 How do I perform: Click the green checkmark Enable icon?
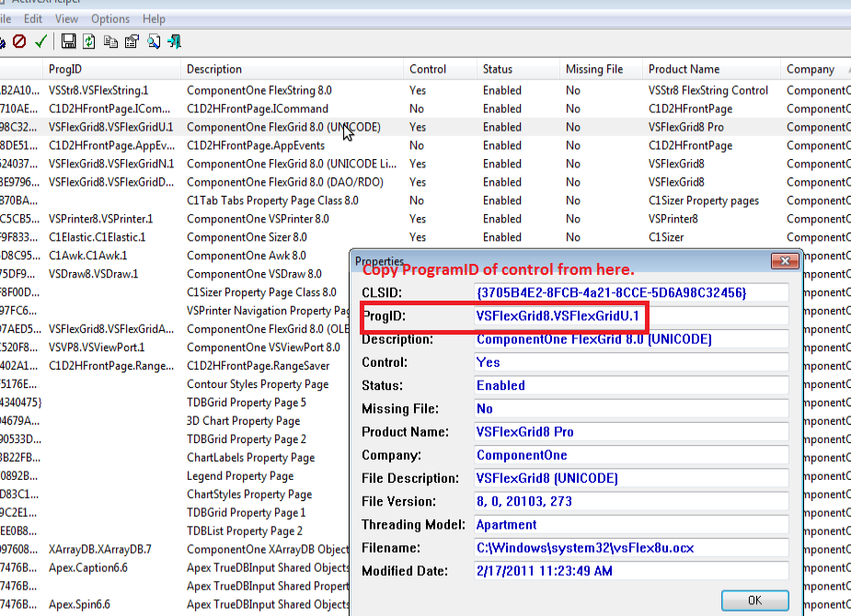click(x=40, y=41)
